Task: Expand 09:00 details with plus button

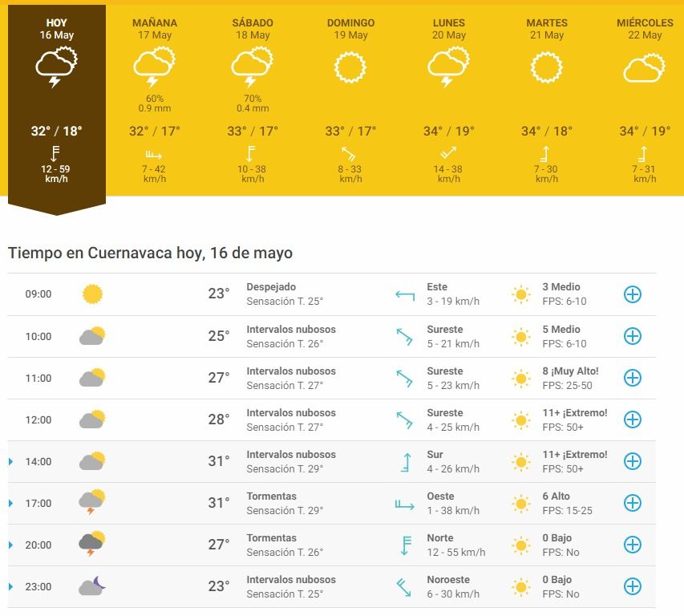Action: click(x=633, y=294)
